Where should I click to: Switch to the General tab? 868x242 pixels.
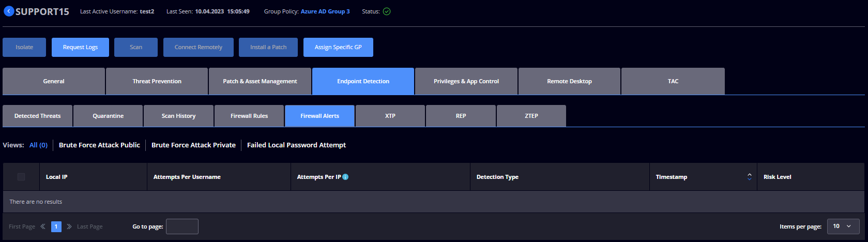click(54, 81)
